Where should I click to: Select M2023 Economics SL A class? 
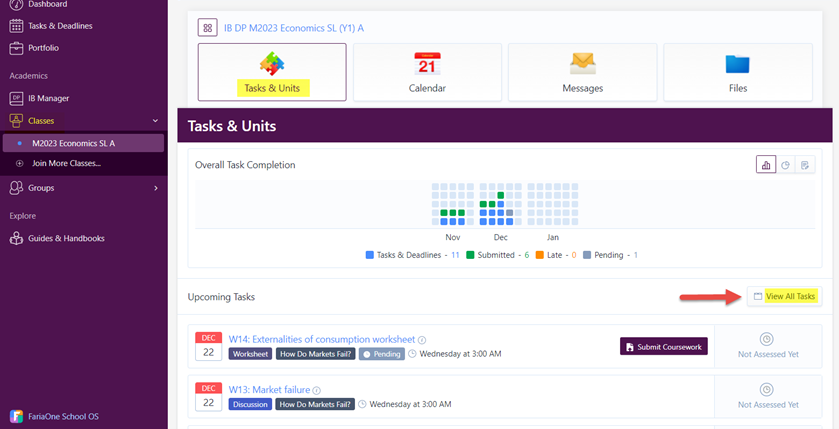click(x=83, y=143)
